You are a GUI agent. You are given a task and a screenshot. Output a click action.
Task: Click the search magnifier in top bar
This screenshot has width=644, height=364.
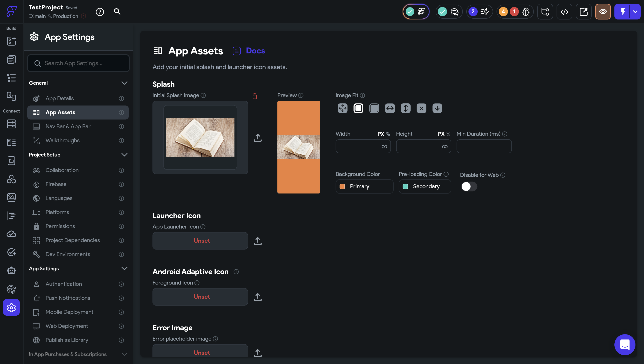(x=117, y=12)
